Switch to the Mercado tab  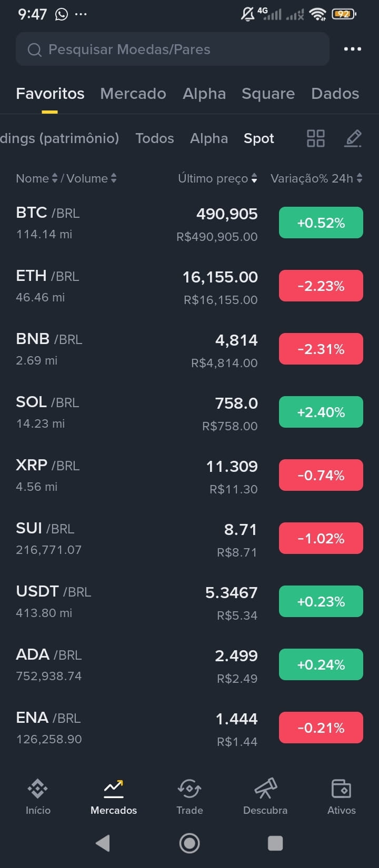coord(133,94)
